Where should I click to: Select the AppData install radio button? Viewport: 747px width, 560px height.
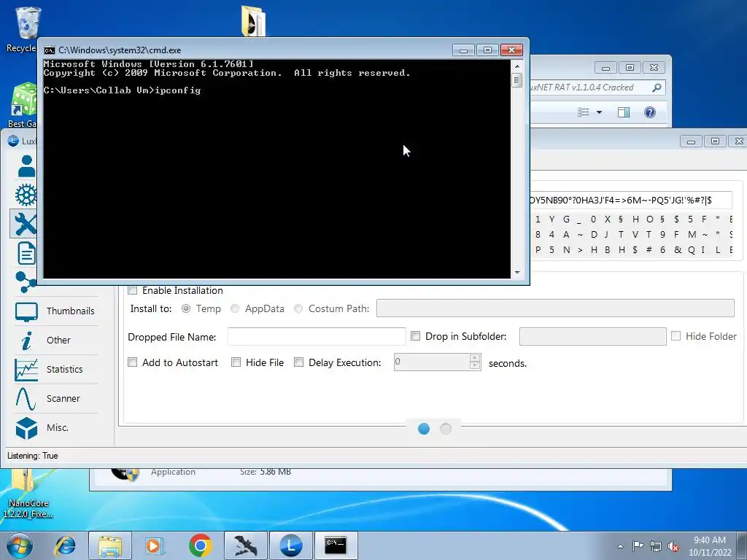(235, 308)
